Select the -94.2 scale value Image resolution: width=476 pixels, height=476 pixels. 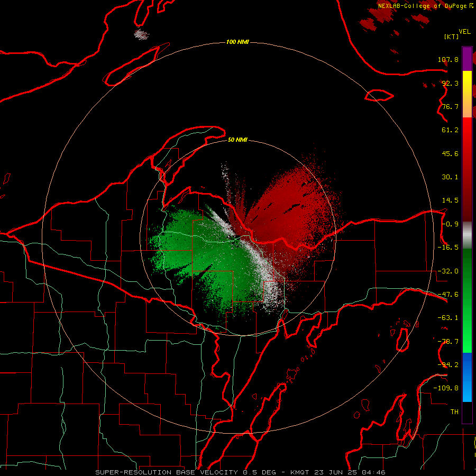(448, 365)
